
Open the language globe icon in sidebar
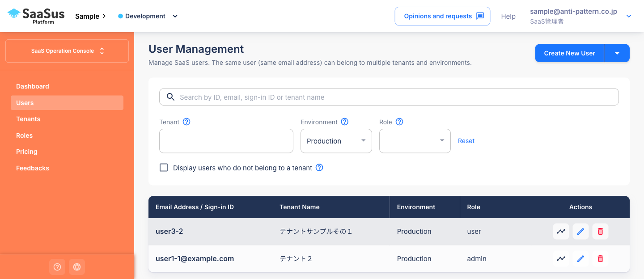coord(77,267)
